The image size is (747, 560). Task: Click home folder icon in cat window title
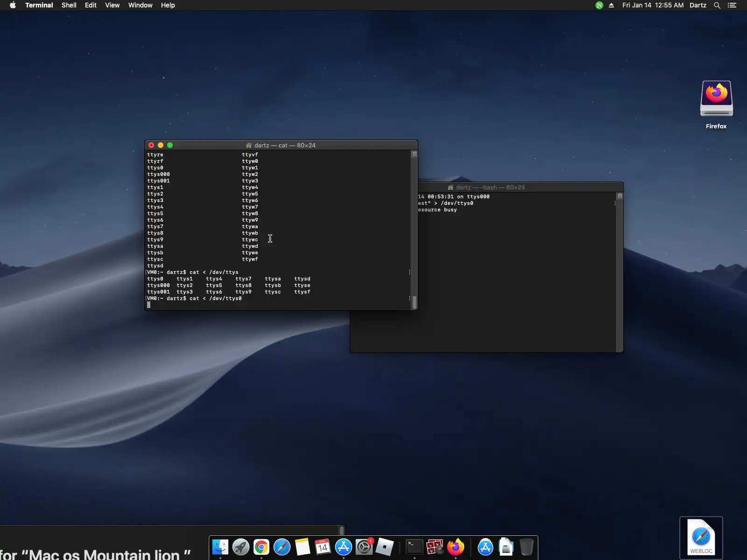click(249, 145)
